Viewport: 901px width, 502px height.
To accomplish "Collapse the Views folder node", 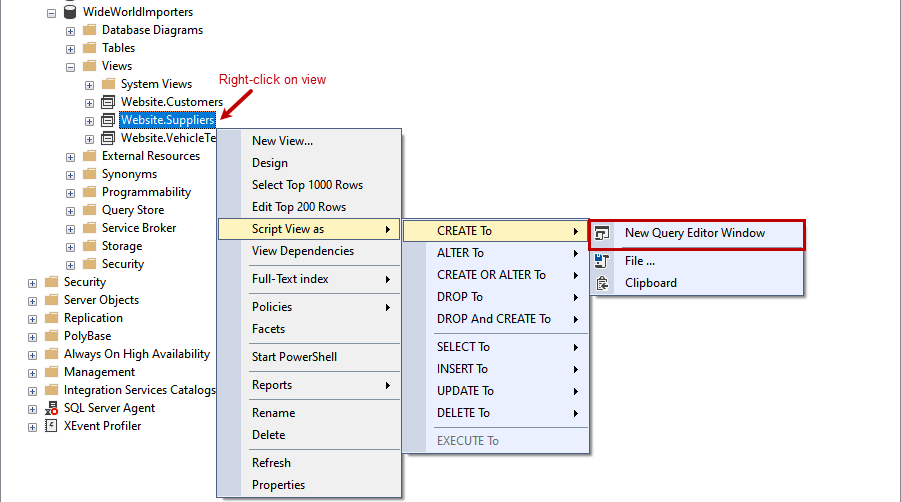I will [x=70, y=67].
